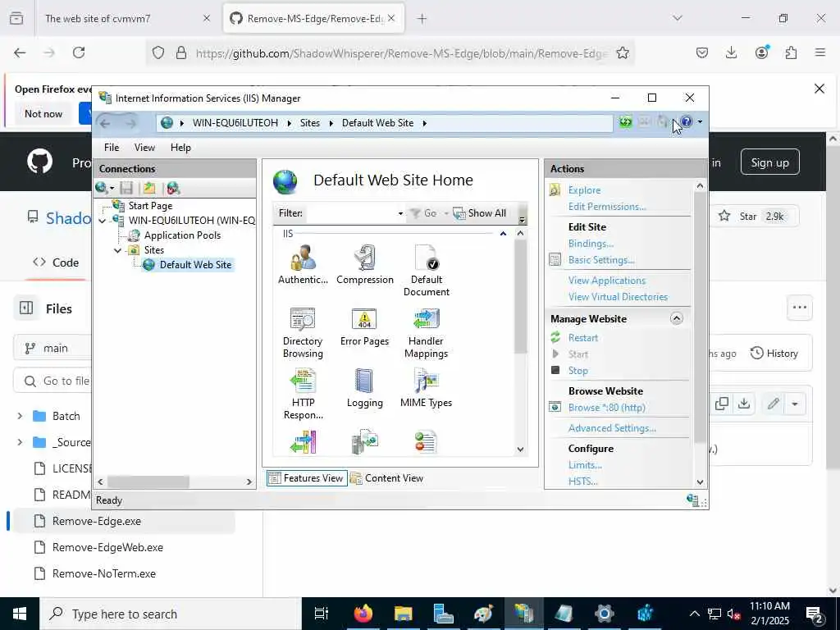Open Firefox Extensions puzzle icon
840x630 pixels.
point(791,52)
